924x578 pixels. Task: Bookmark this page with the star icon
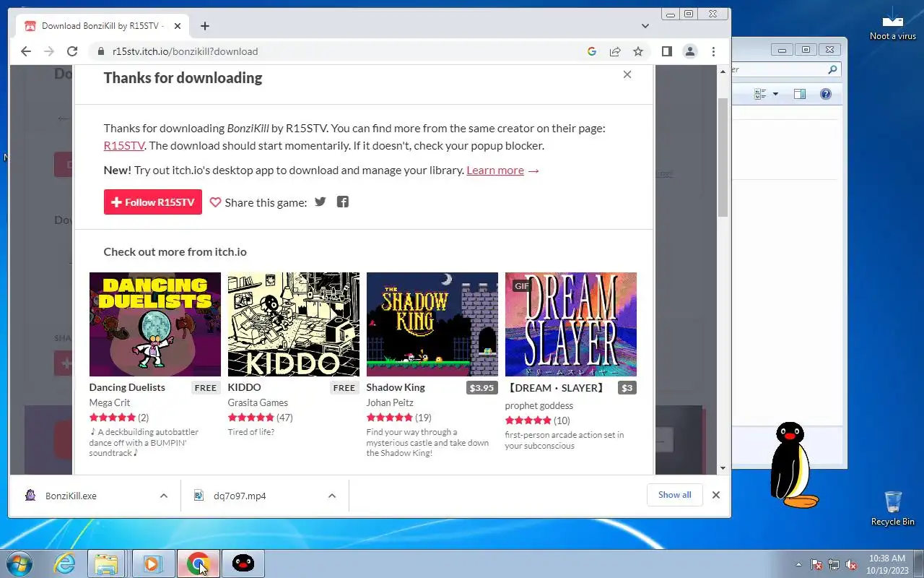638,51
